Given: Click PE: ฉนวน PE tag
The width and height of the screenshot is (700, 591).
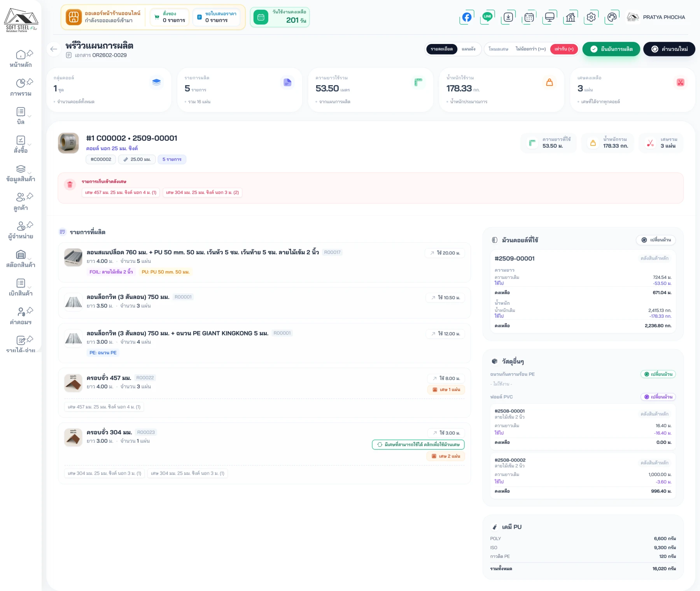Looking at the screenshot, I should (103, 353).
